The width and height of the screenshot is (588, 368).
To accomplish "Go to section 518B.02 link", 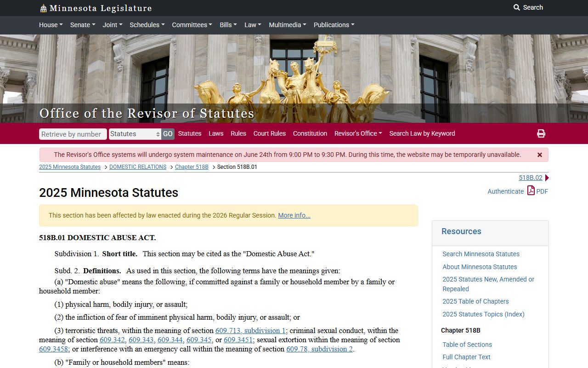I will click(x=531, y=178).
